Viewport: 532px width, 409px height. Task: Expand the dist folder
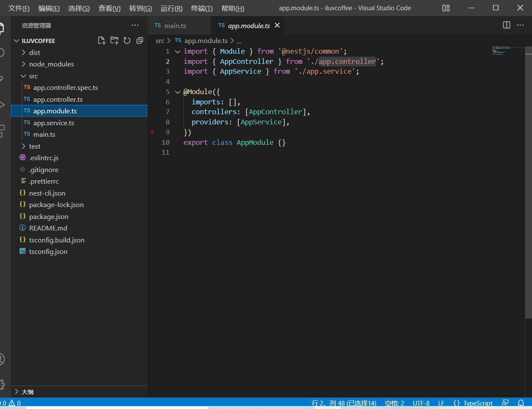[x=34, y=52]
